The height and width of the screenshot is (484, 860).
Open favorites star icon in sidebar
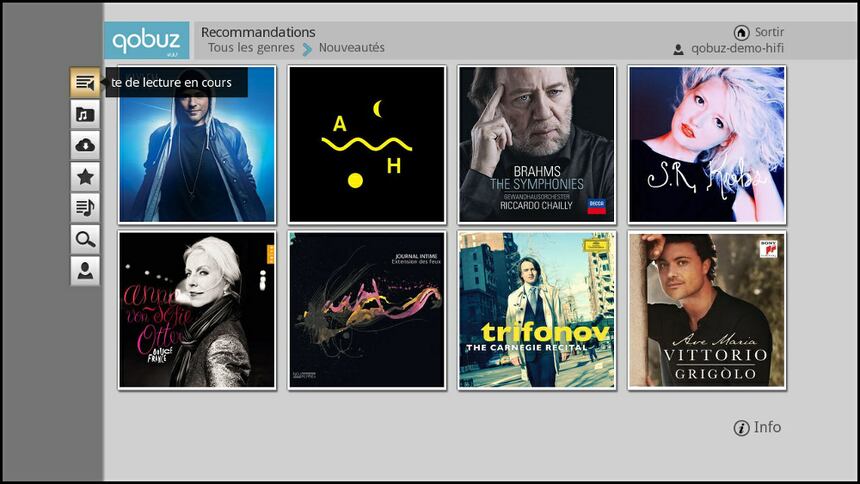click(x=85, y=177)
